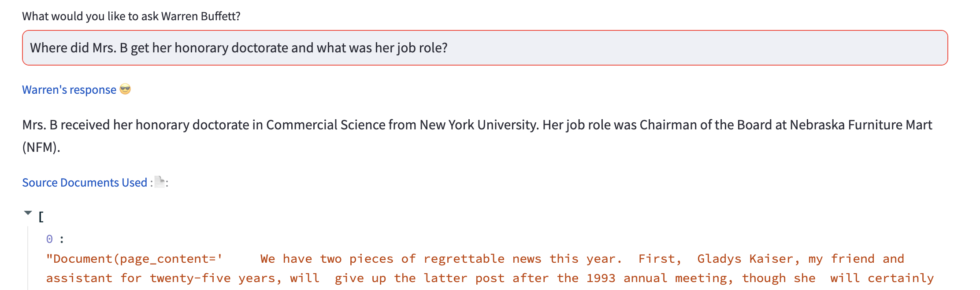
Task: Place cursor after "job role?" in the input
Action: click(x=448, y=48)
